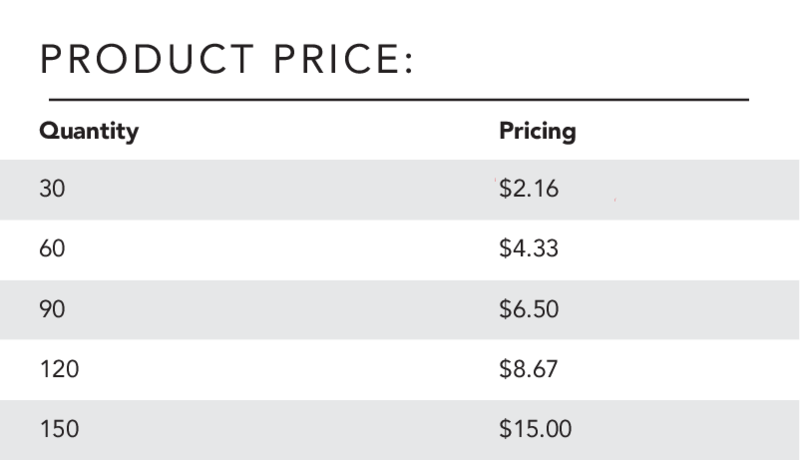Image resolution: width=800 pixels, height=460 pixels.
Task: Select the white row for 120 units
Action: pyautogui.click(x=399, y=370)
